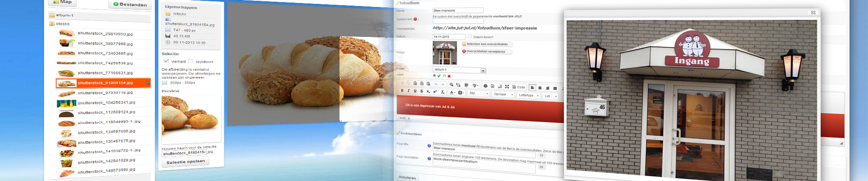Toggle bold formatting in the editor
The image size is (868, 181).
(x=402, y=91)
